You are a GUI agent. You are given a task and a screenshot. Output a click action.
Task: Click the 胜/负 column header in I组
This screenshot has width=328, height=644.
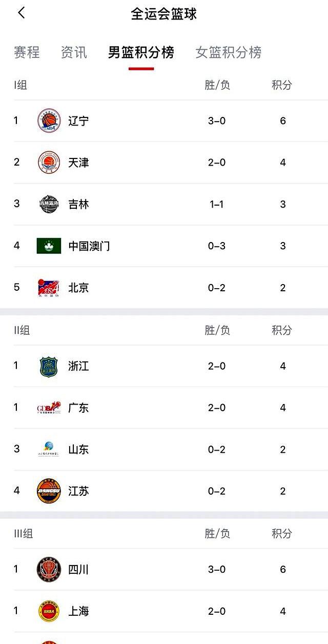click(x=217, y=85)
